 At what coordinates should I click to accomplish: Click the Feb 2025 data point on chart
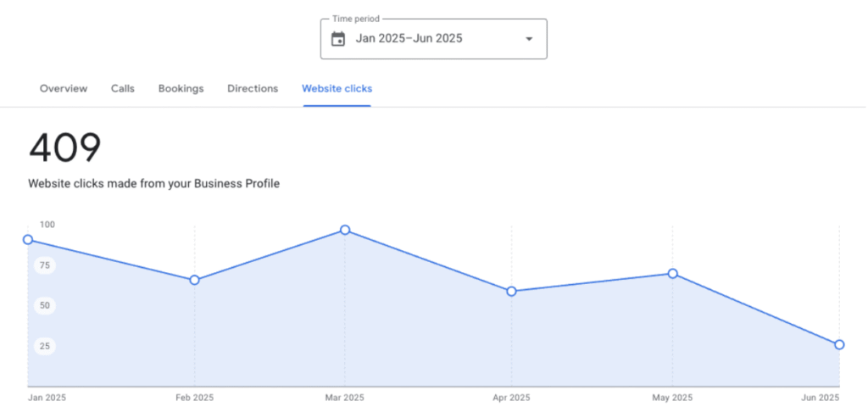[x=194, y=280]
